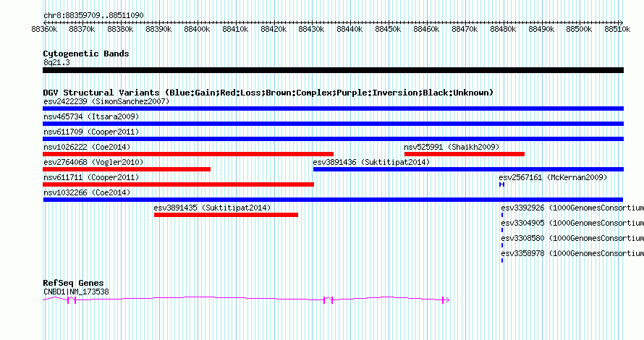
Task: Click the nsv1026222 (Coe2014) red loss bar
Action: point(188,154)
